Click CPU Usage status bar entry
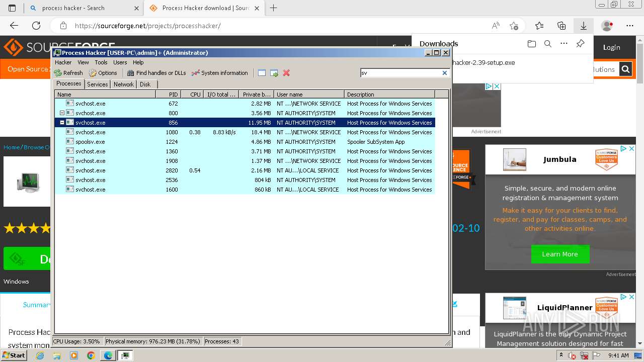The image size is (644, 362). point(77,341)
